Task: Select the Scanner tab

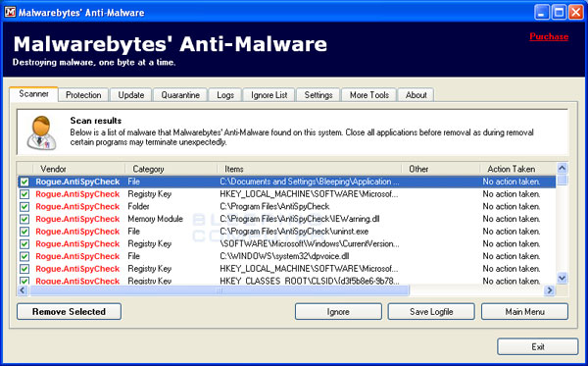Action: [x=33, y=94]
